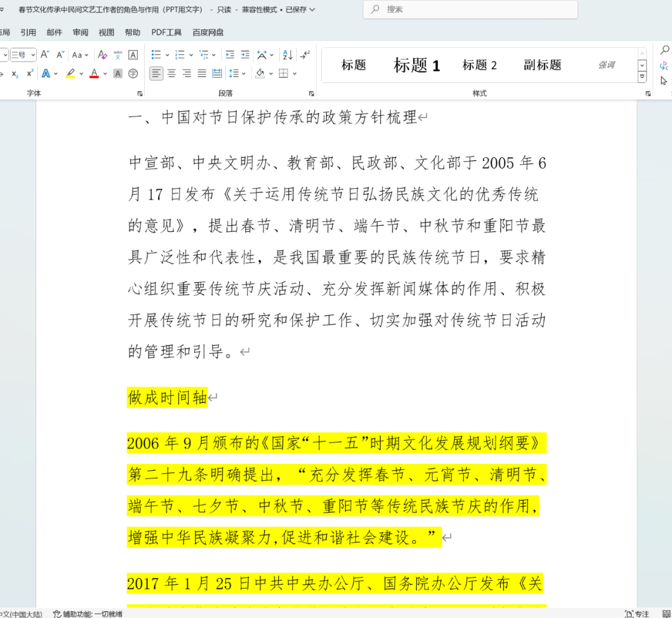Open the Find magnifier in Editing group
The image size is (672, 618).
[665, 50]
